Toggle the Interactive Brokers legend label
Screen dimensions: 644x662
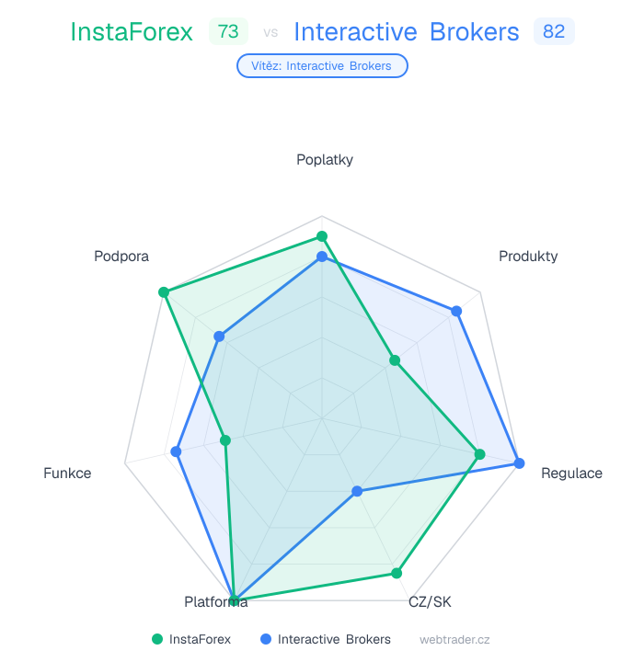tap(334, 639)
